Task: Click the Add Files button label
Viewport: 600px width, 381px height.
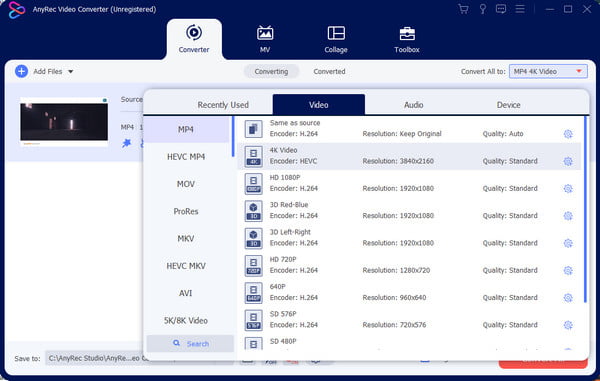Action: pos(47,72)
